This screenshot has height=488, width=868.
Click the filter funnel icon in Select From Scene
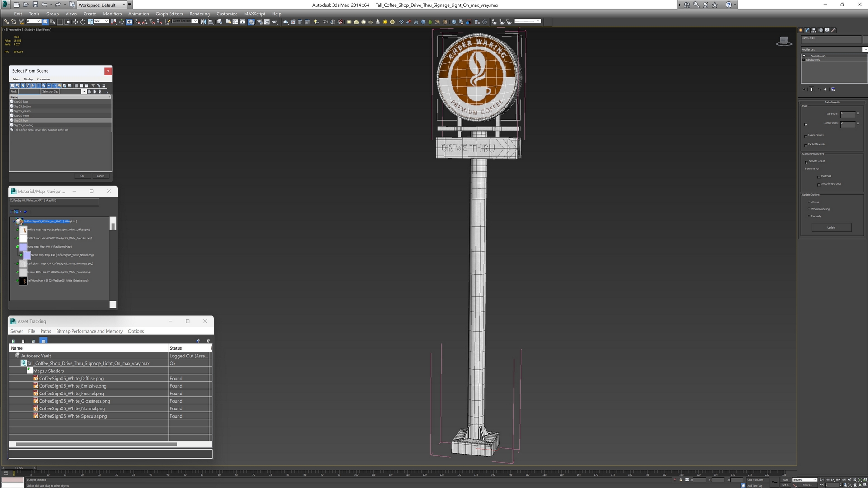click(x=93, y=85)
